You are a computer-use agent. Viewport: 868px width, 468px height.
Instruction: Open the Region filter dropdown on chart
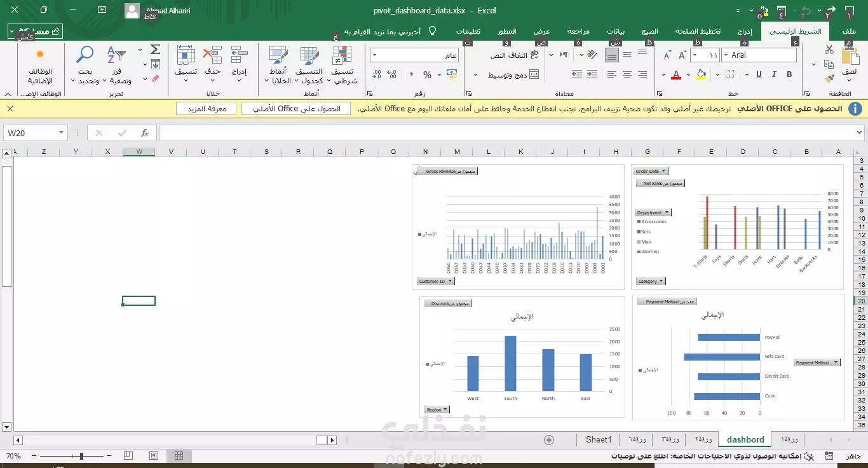tap(437, 410)
